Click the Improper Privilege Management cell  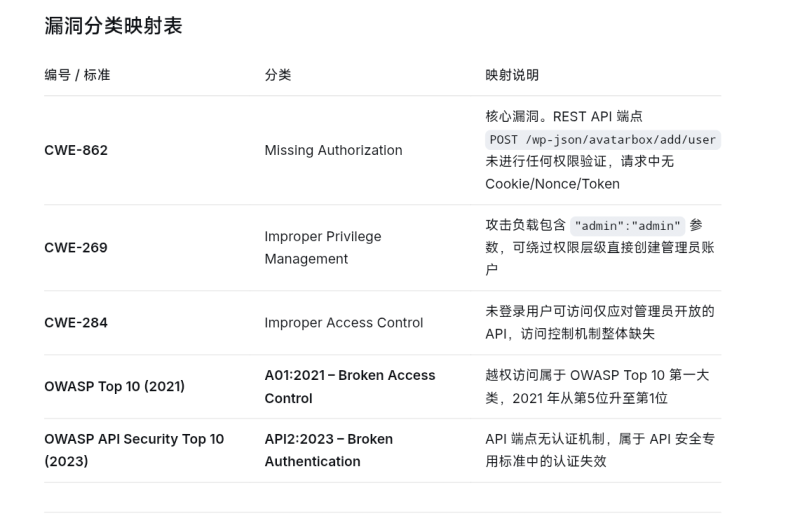323,248
